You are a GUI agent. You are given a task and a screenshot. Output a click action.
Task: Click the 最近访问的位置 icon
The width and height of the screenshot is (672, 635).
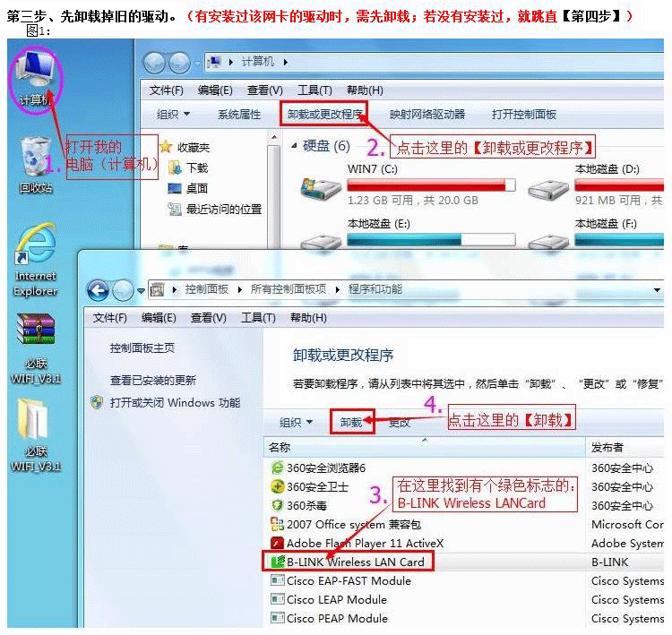coord(175,209)
